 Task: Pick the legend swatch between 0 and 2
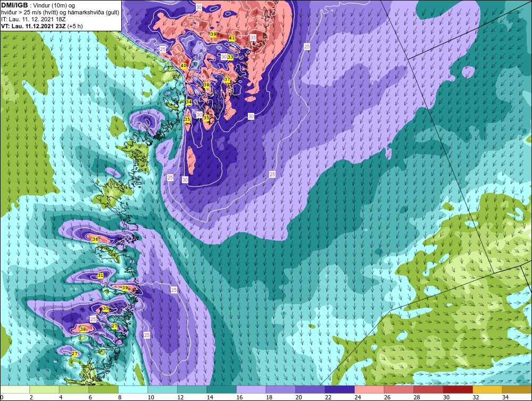pyautogui.click(x=15, y=389)
